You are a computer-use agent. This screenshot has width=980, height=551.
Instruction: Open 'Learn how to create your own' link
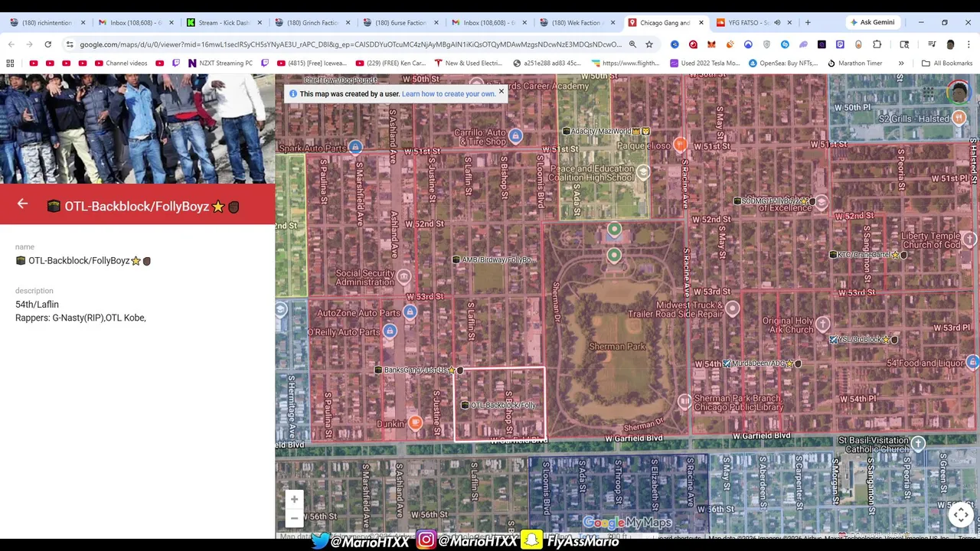coord(449,94)
